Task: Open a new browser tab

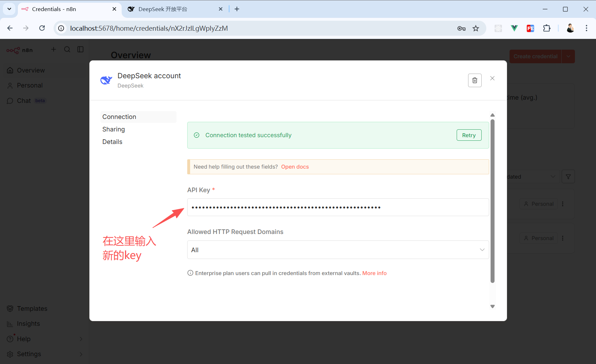Action: [237, 9]
